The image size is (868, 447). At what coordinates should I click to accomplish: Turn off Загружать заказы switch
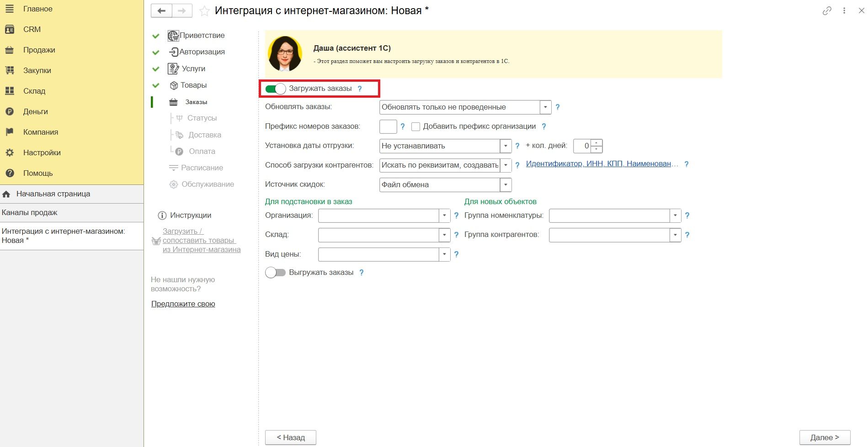point(276,89)
